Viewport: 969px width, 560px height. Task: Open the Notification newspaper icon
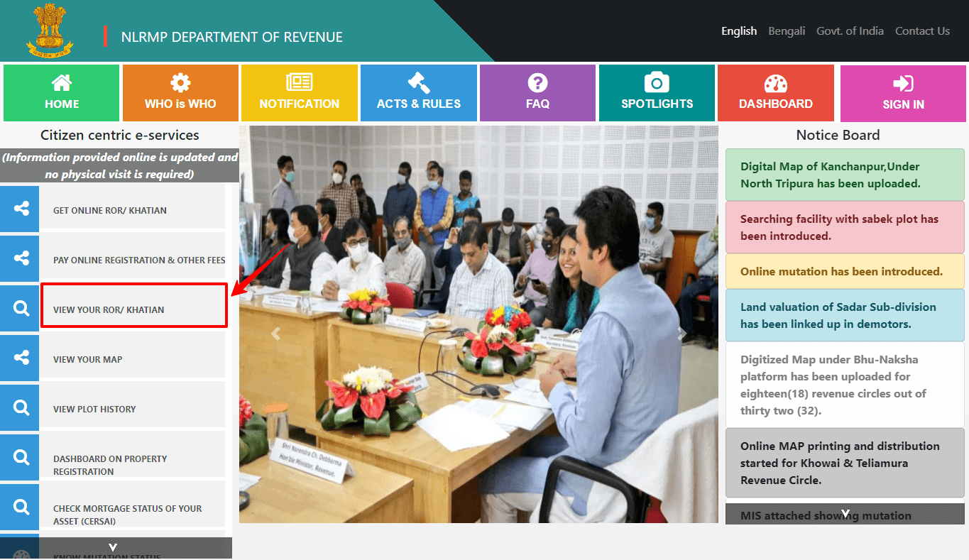[x=299, y=84]
